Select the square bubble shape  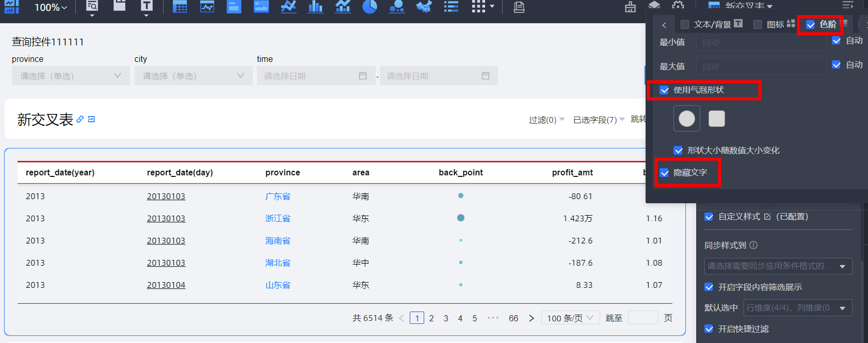click(716, 119)
